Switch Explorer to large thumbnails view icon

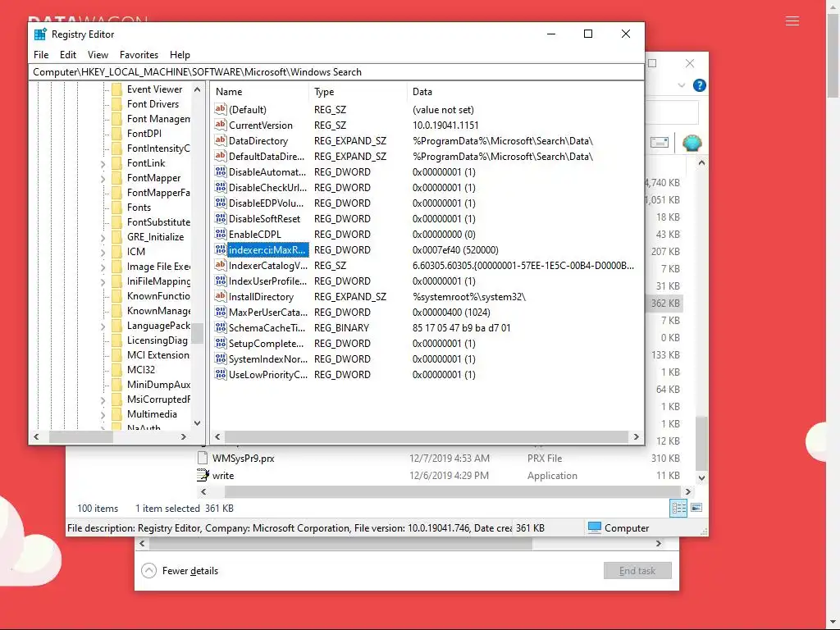[x=696, y=508]
